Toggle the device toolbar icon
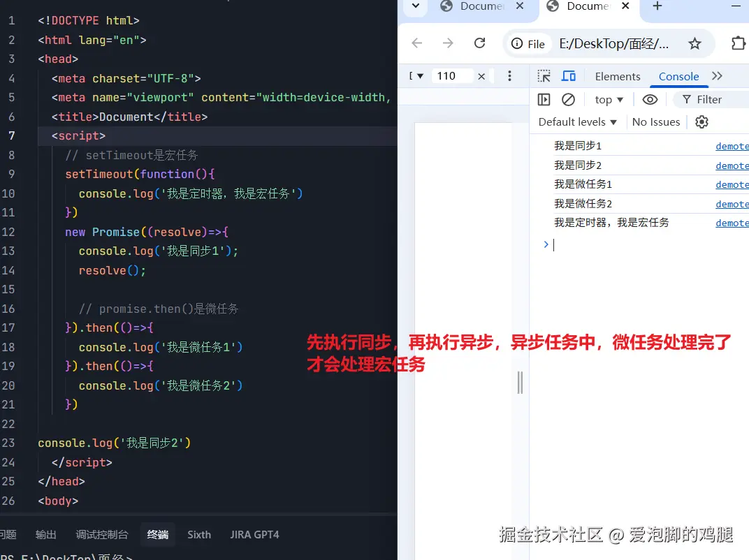 point(569,76)
